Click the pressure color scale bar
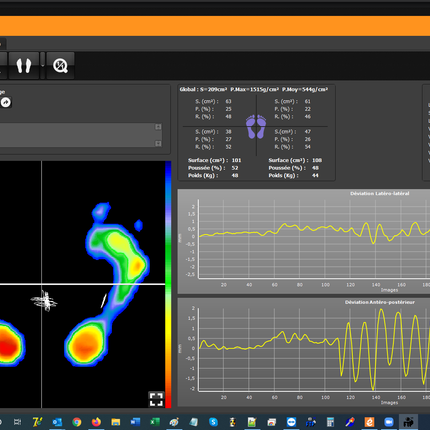The width and height of the screenshot is (430, 430). pyautogui.click(x=168, y=284)
